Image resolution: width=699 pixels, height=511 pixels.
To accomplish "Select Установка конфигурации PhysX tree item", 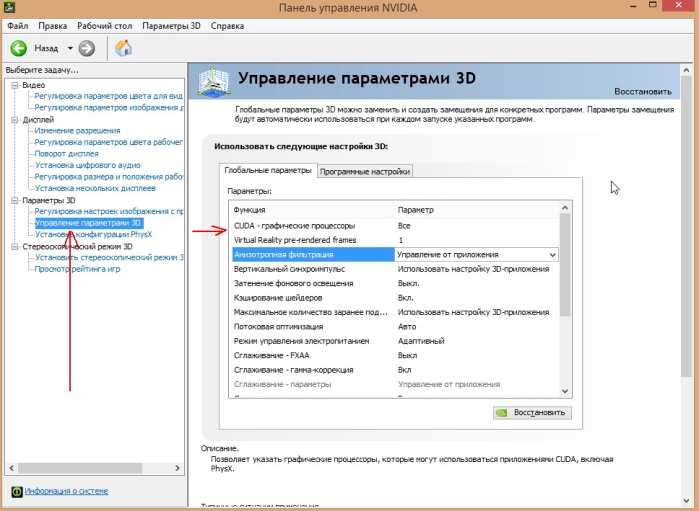I will [94, 234].
